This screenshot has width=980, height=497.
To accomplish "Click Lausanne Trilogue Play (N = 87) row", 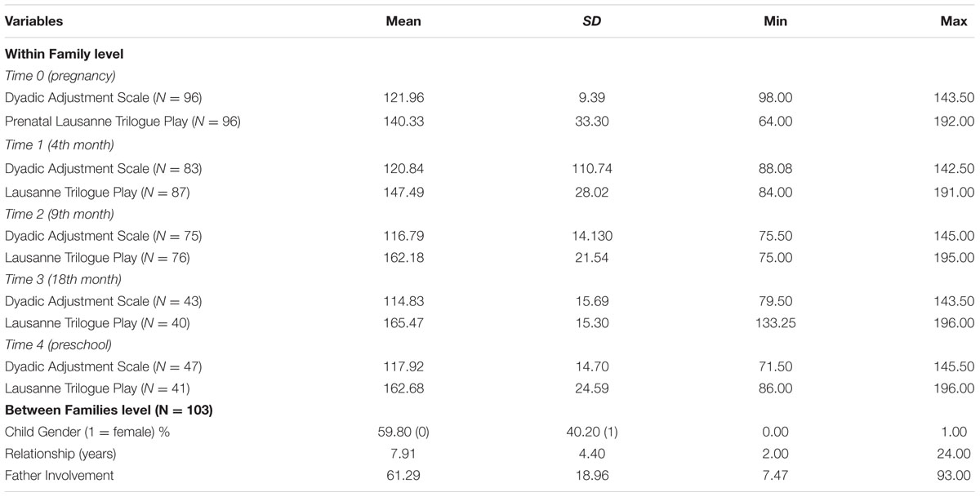I will click(x=490, y=192).
